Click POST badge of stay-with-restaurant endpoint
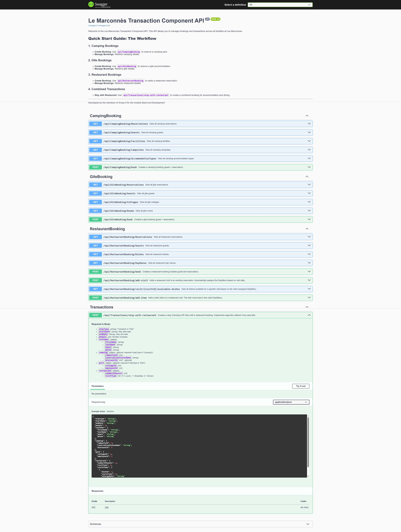401x532 pixels. [96, 315]
